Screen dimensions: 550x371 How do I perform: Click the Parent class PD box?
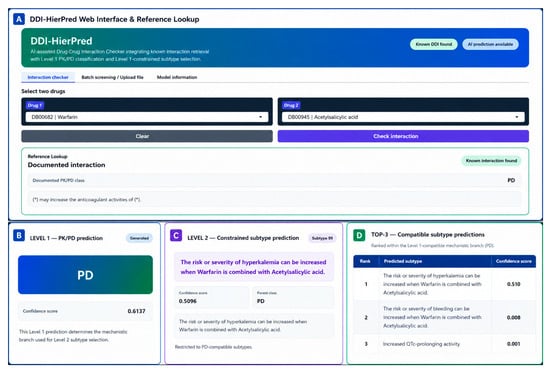293,297
